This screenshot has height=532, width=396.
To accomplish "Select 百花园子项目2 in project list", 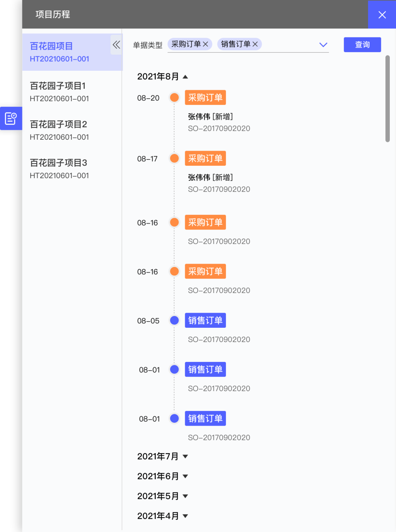I will (x=72, y=130).
